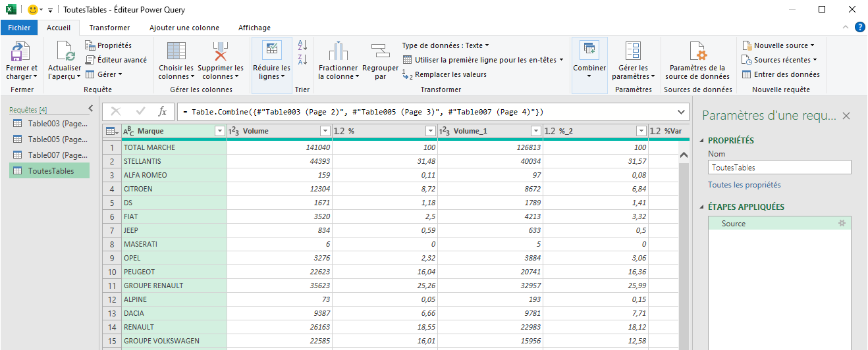Image resolution: width=868 pixels, height=350 pixels.
Task: Click the scroll-up arrow of the data grid
Action: pyautogui.click(x=684, y=155)
